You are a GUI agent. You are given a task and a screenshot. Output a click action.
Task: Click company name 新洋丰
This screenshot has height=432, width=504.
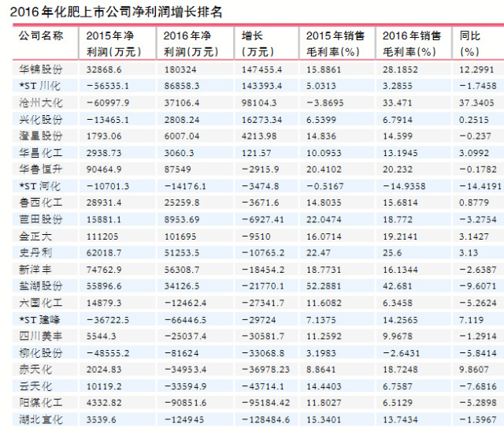tap(35, 270)
